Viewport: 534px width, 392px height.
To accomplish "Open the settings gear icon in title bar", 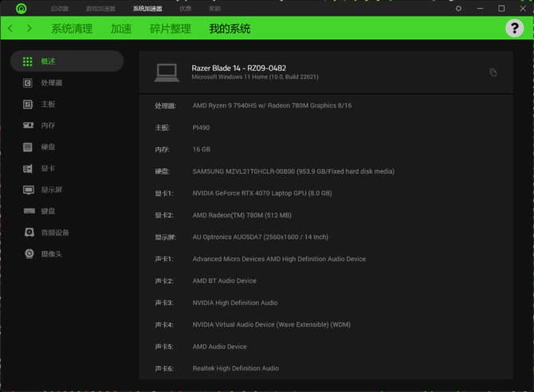I will (x=458, y=9).
